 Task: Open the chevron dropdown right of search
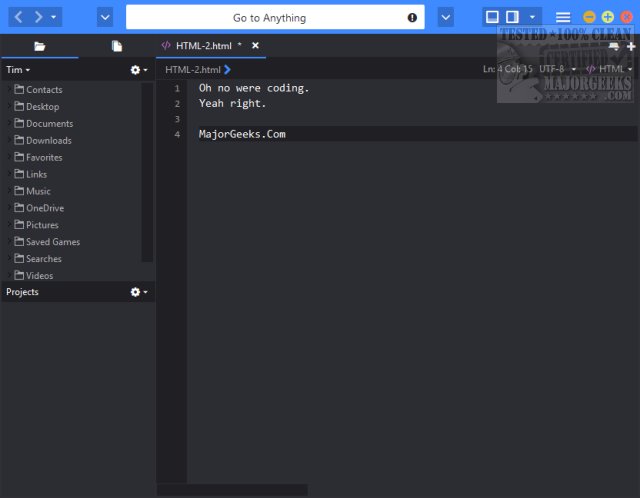click(x=446, y=17)
